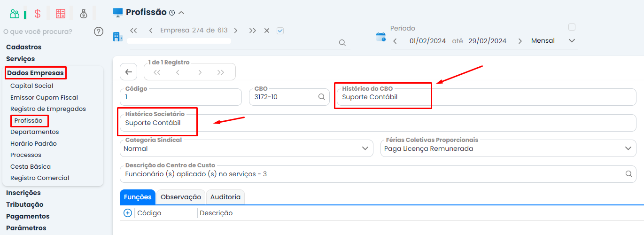Screen dimensions: 644x235
Task: Go to previous record arrow
Action: point(178,72)
